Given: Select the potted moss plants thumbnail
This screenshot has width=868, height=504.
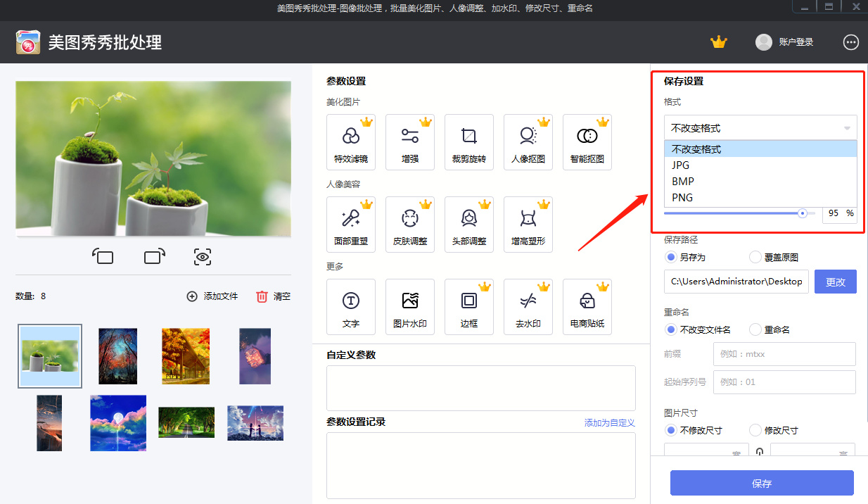Looking at the screenshot, I should (50, 356).
